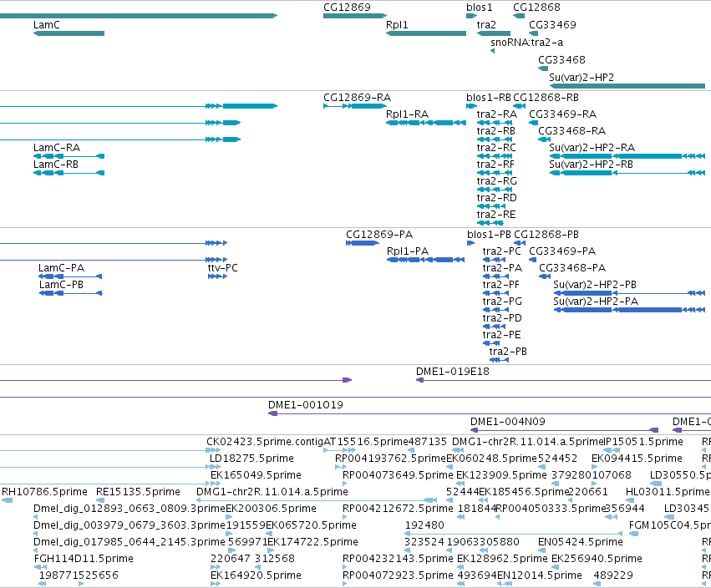Select protein ttv-PC
Viewport: 711px width, 588px height.
click(x=218, y=276)
